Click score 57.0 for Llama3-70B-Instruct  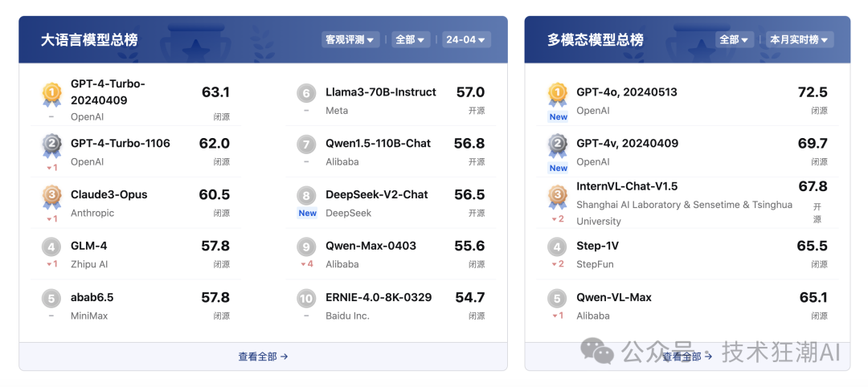[x=470, y=92]
